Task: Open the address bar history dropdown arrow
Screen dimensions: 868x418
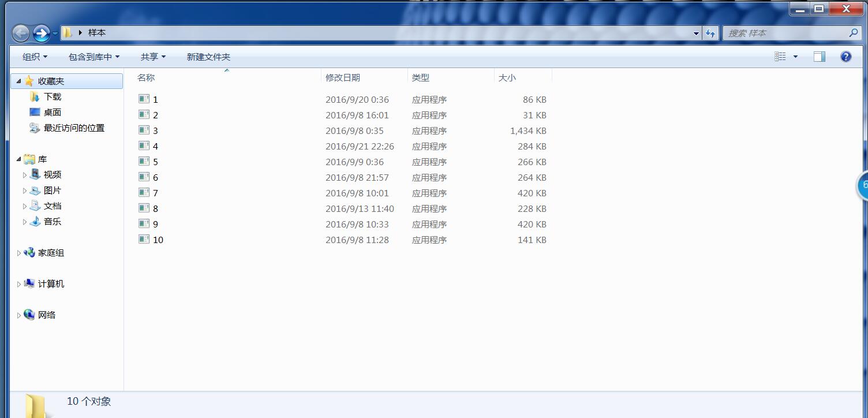Action: [696, 33]
